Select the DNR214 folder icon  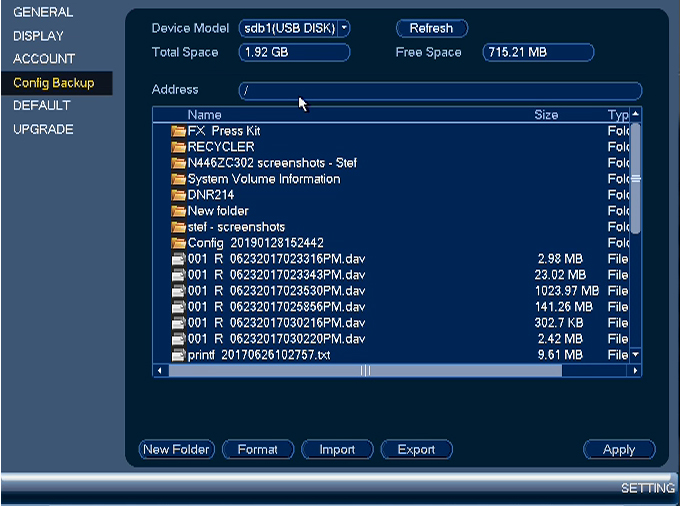178,195
